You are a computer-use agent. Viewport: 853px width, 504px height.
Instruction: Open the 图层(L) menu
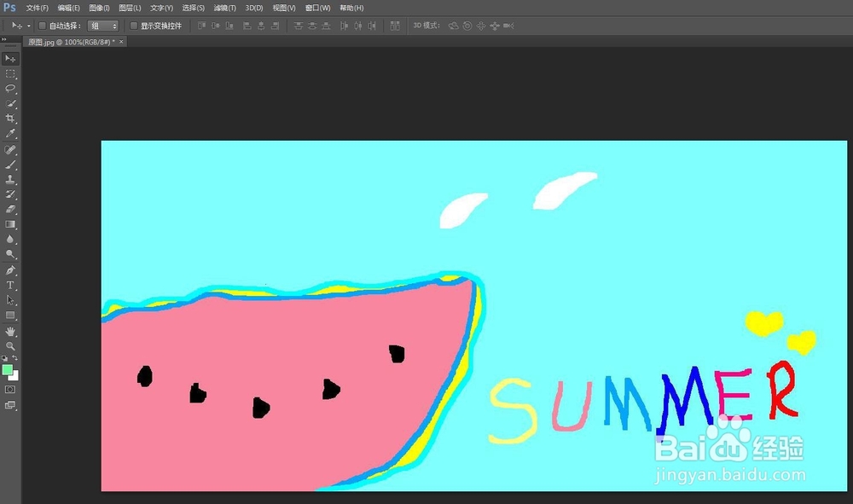[130, 9]
